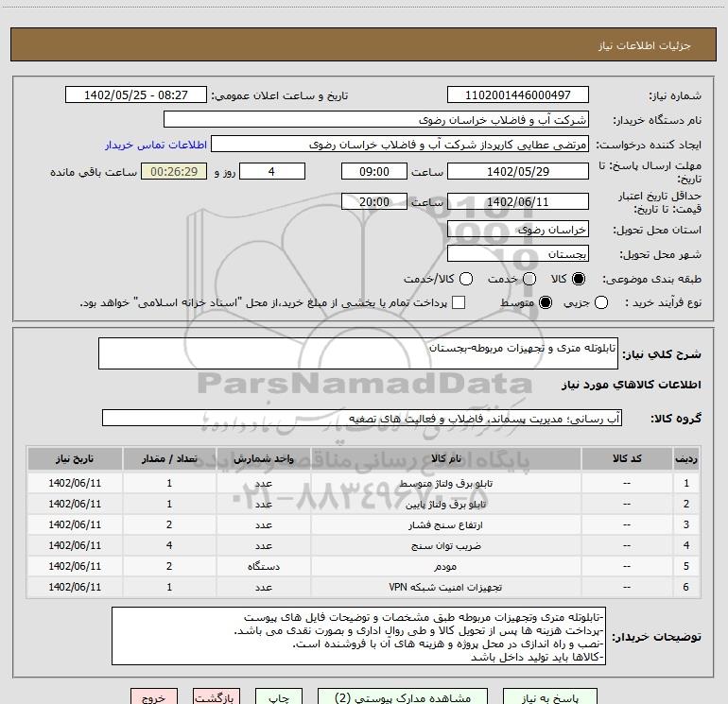728x704 pixels.
Task: Choose the متوسط purchase type radio
Action: tap(546, 303)
